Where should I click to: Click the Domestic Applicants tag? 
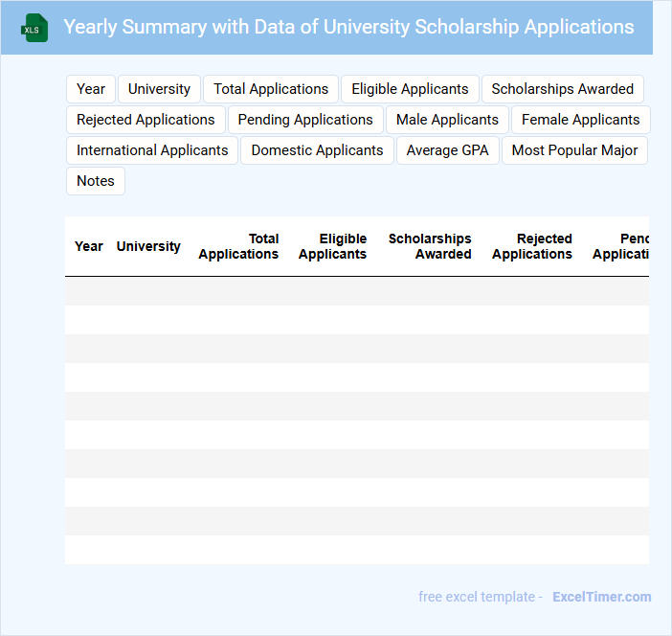click(x=317, y=150)
